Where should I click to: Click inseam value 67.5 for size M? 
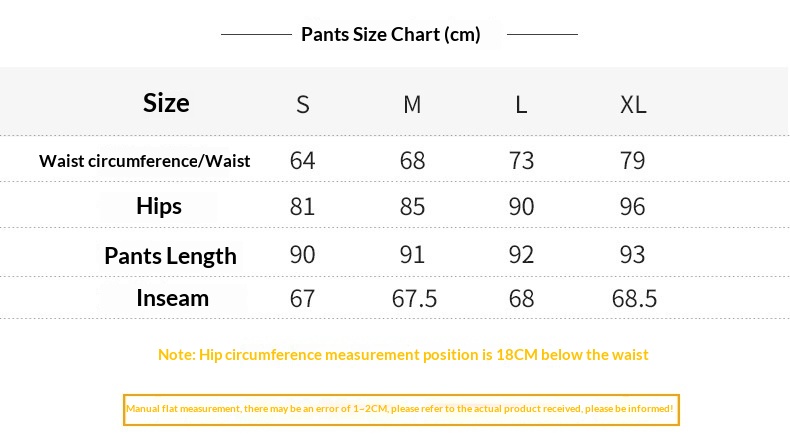(x=414, y=298)
